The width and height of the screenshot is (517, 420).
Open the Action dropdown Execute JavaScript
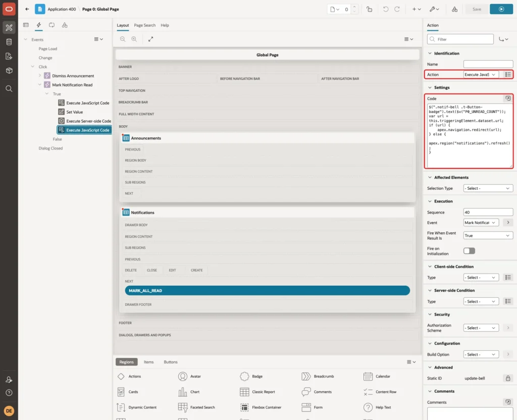click(x=481, y=75)
